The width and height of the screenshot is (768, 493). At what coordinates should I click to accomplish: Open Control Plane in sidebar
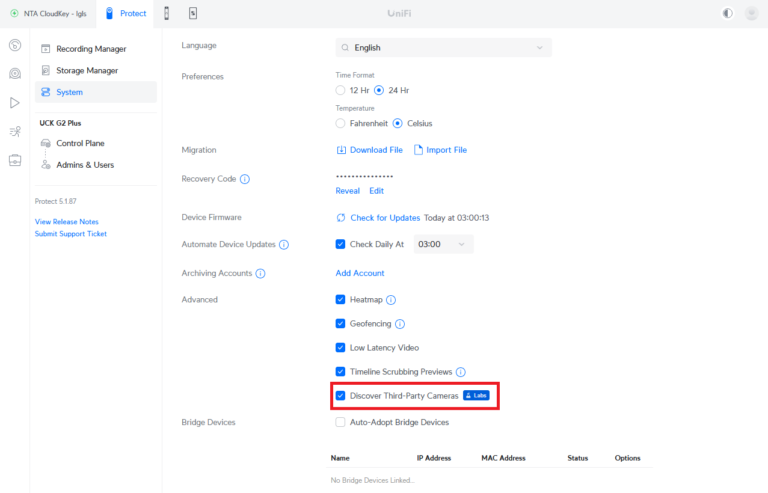coord(96,143)
